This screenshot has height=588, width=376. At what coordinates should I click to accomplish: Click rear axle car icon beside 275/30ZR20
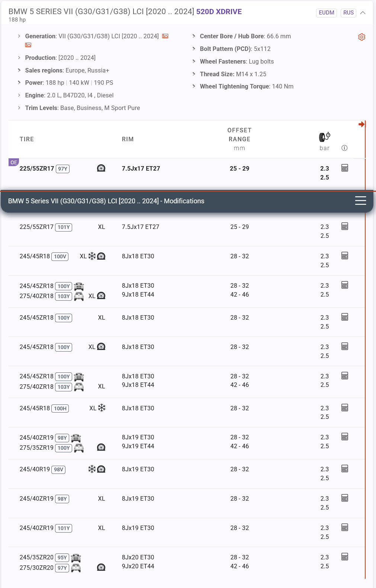[x=76, y=568]
